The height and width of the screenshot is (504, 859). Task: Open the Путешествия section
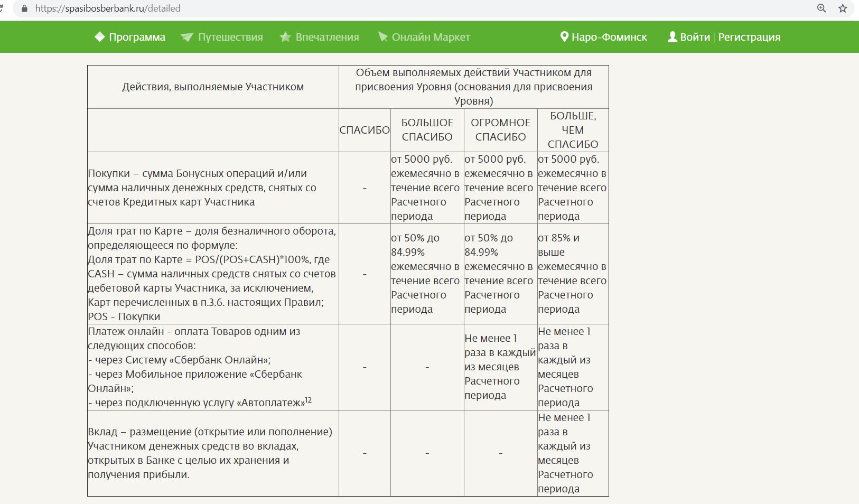pos(230,37)
